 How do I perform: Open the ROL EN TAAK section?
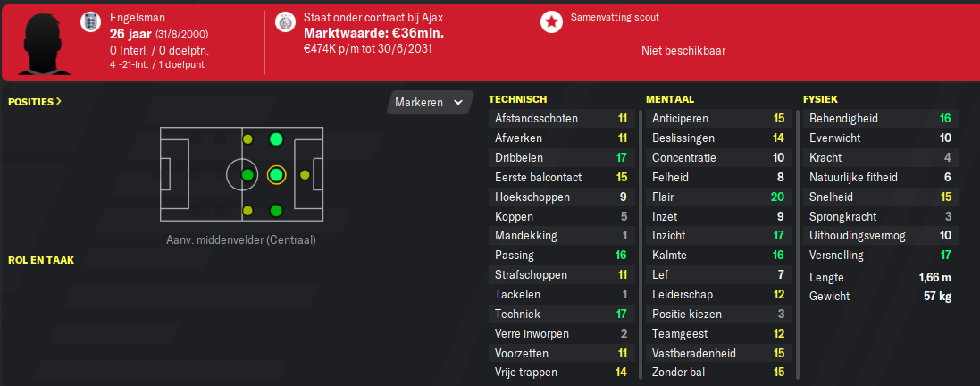click(x=40, y=260)
